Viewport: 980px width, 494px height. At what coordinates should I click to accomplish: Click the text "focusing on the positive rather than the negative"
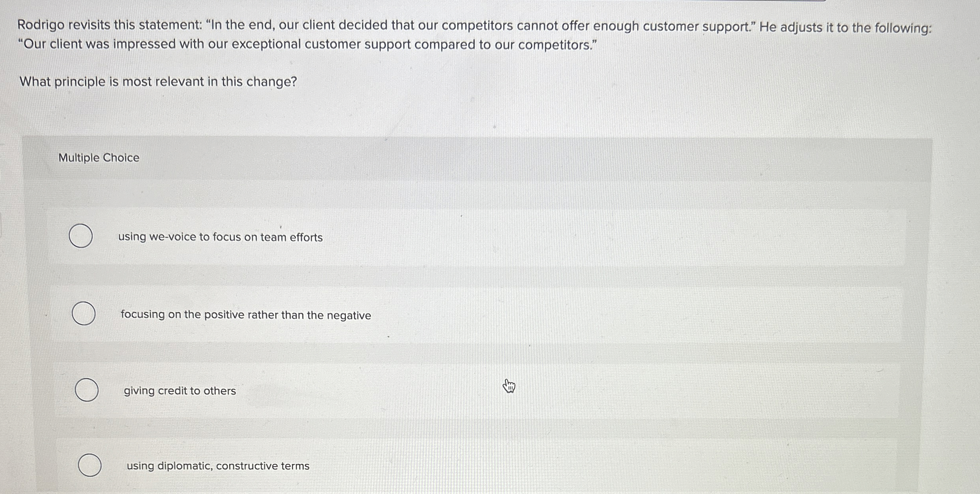[245, 314]
